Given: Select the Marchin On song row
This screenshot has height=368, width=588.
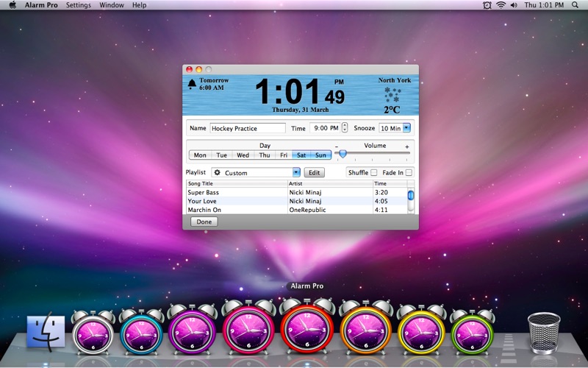Looking at the screenshot, I should [297, 210].
